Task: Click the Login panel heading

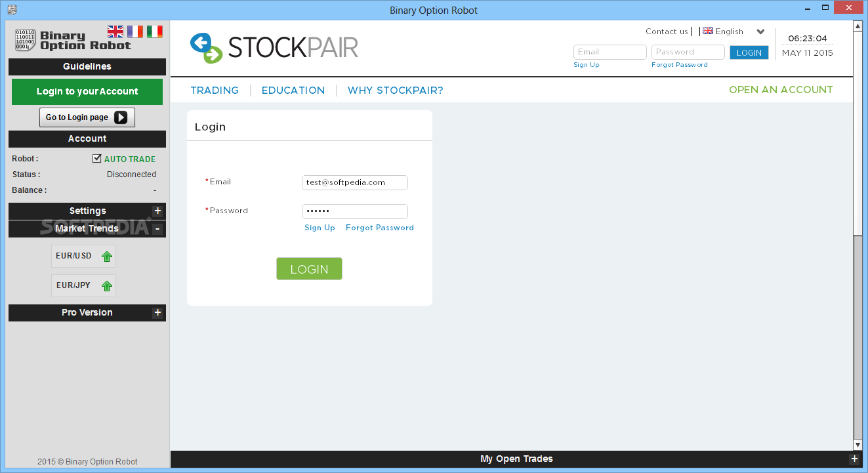Action: click(210, 127)
